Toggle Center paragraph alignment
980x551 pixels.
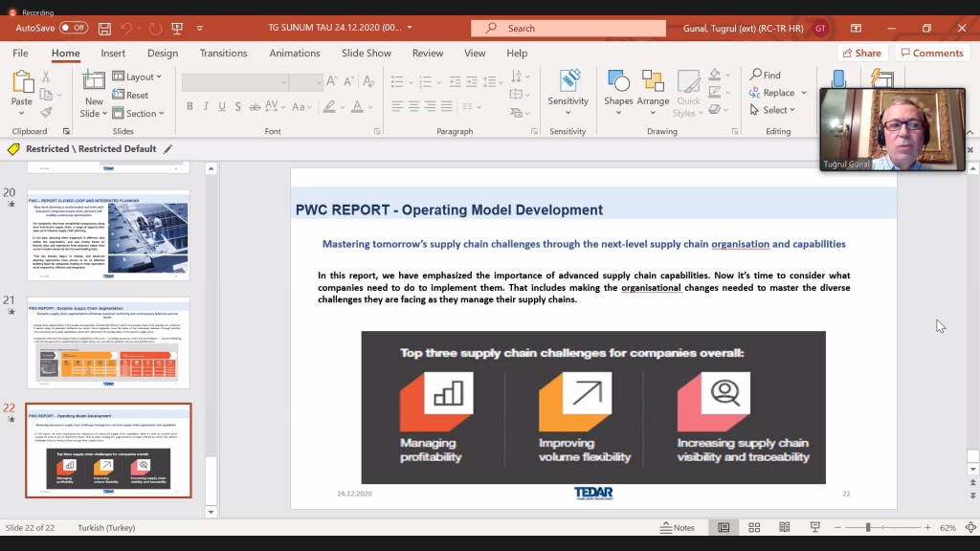coord(413,107)
